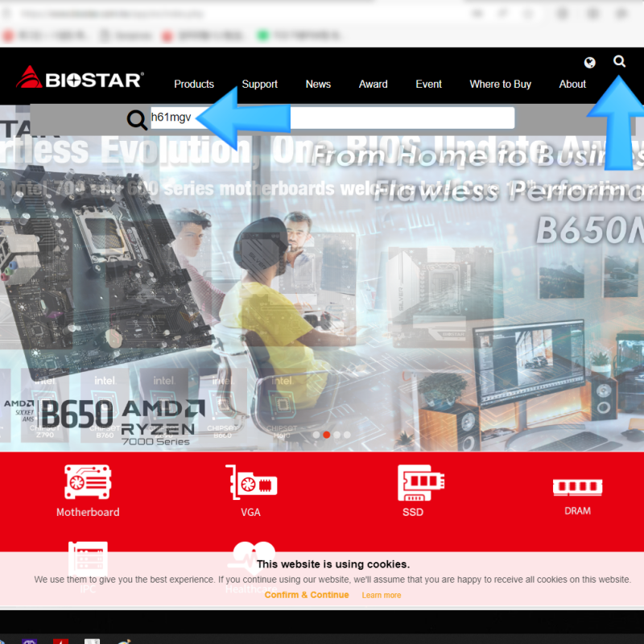Expand the Support navigation menu
Viewport: 644px width, 644px height.
pyautogui.click(x=259, y=84)
